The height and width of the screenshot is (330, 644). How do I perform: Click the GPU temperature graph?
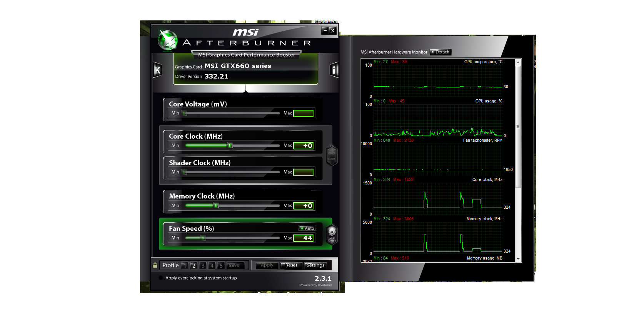pyautogui.click(x=438, y=81)
